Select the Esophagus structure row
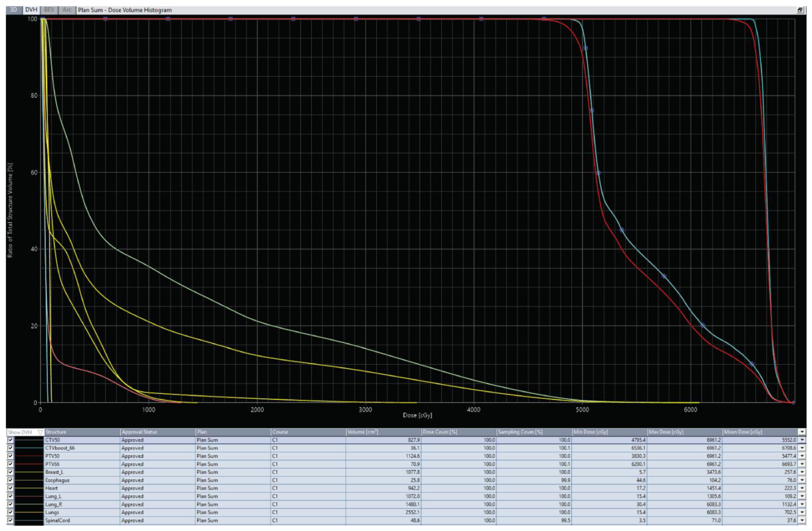 tap(57, 480)
